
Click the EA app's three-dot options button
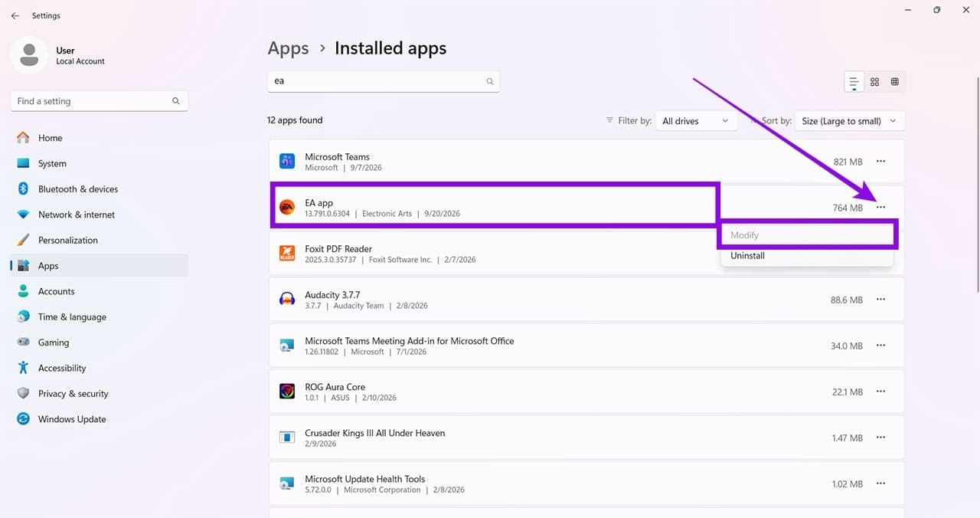[881, 208]
